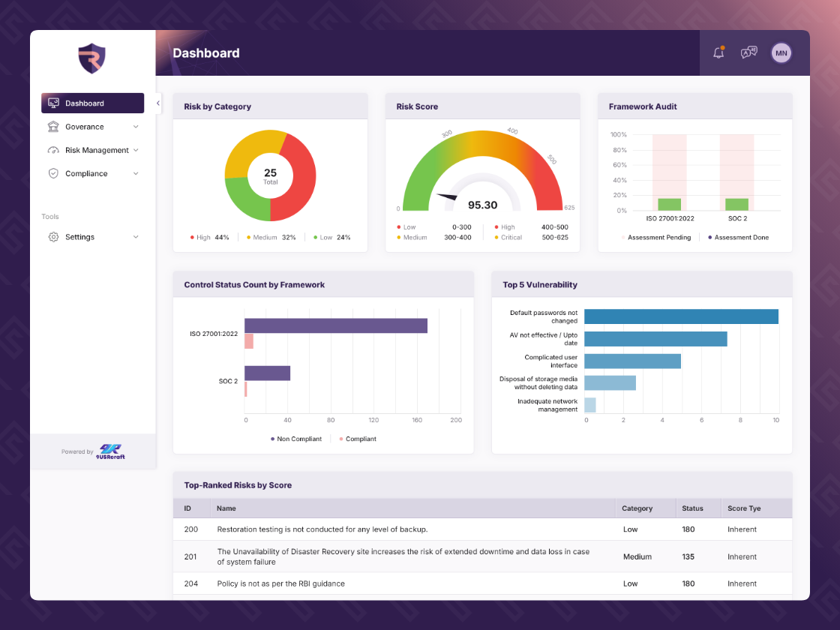Screen dimensions: 840x630
Task: Select risk row ID 200
Action: [x=483, y=529]
